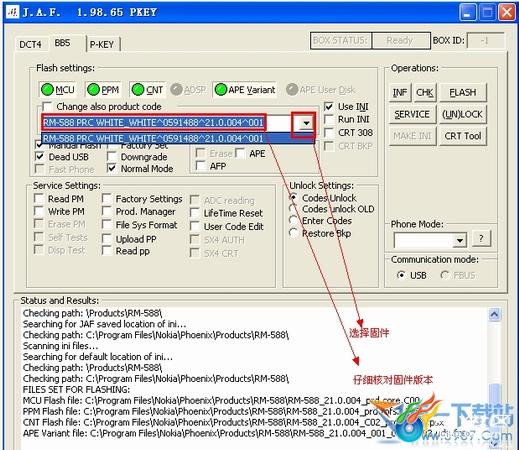Viewport: 519px width, 450px height.
Task: Enable Change also product code checkbox
Action: tap(47, 107)
